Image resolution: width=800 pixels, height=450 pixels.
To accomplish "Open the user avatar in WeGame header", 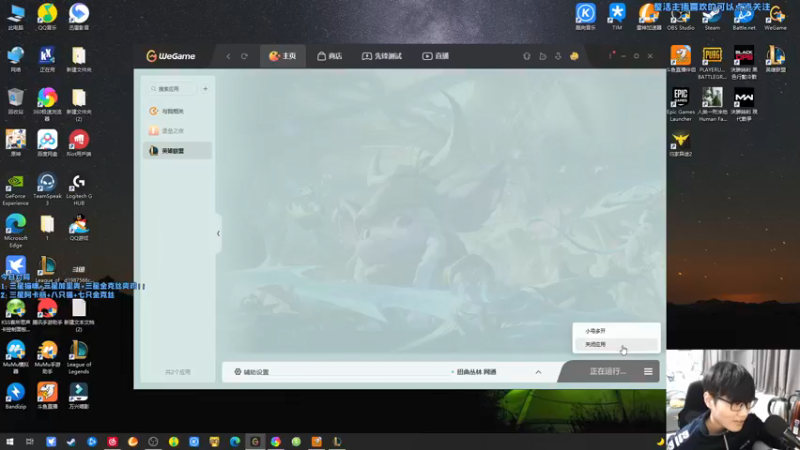I will 574,56.
